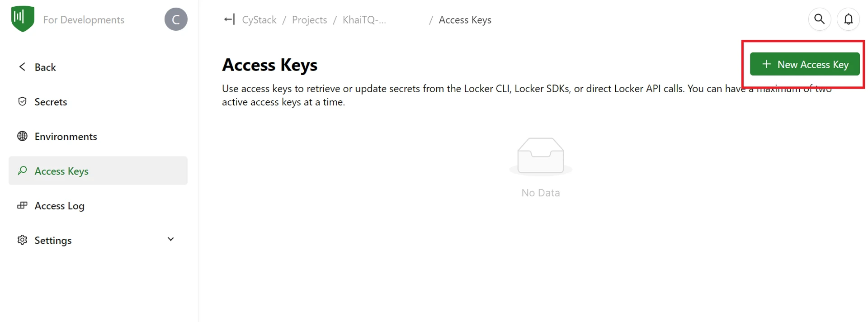Open the notifications bell icon
This screenshot has width=868, height=322.
click(x=849, y=19)
